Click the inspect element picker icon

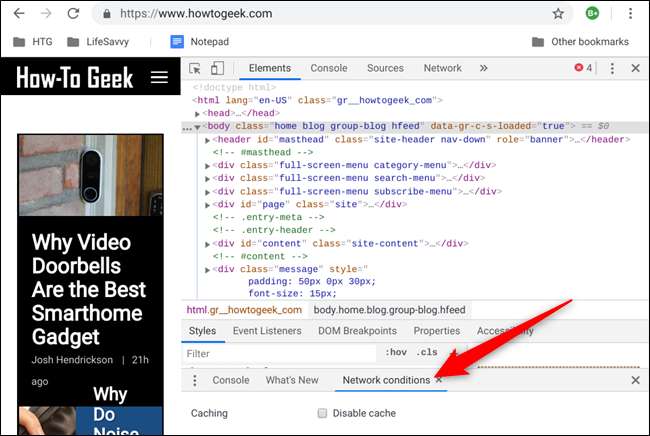[195, 69]
